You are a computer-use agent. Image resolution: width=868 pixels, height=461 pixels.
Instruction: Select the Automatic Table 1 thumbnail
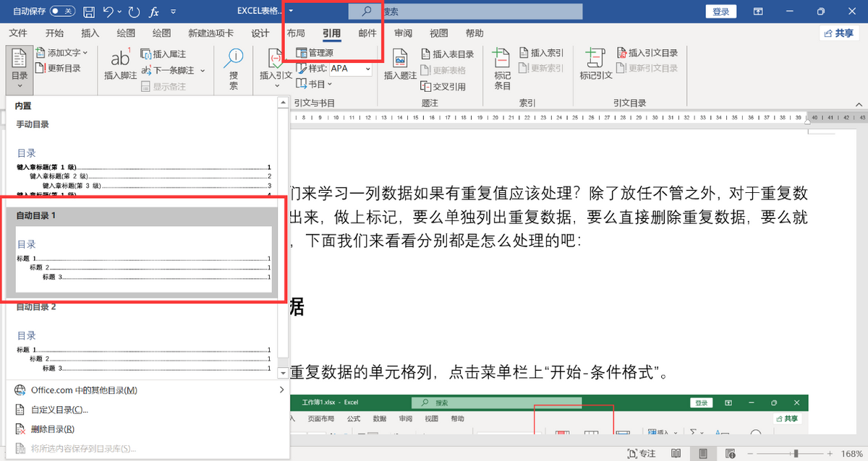[143, 259]
